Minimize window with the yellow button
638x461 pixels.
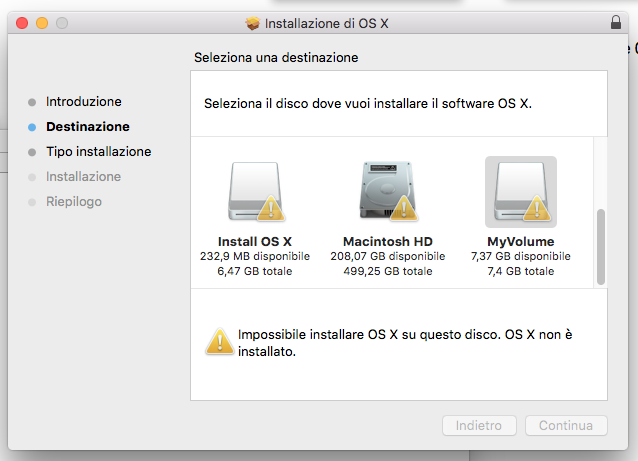coord(42,23)
